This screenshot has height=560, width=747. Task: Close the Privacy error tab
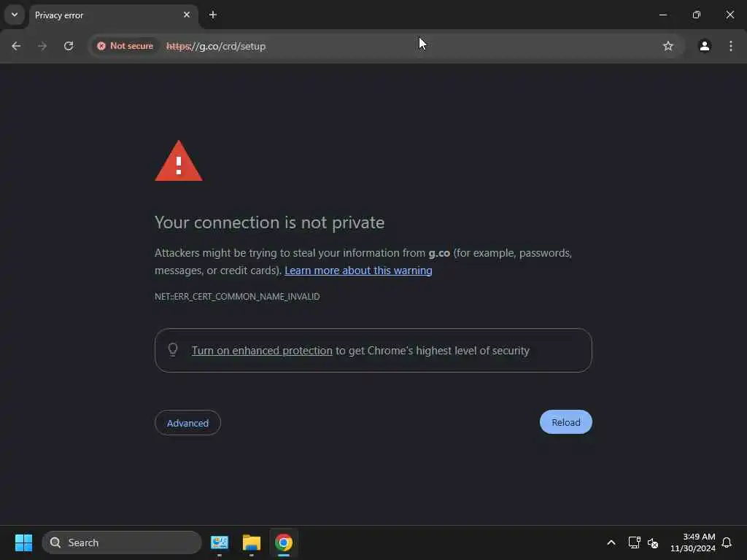pyautogui.click(x=187, y=15)
